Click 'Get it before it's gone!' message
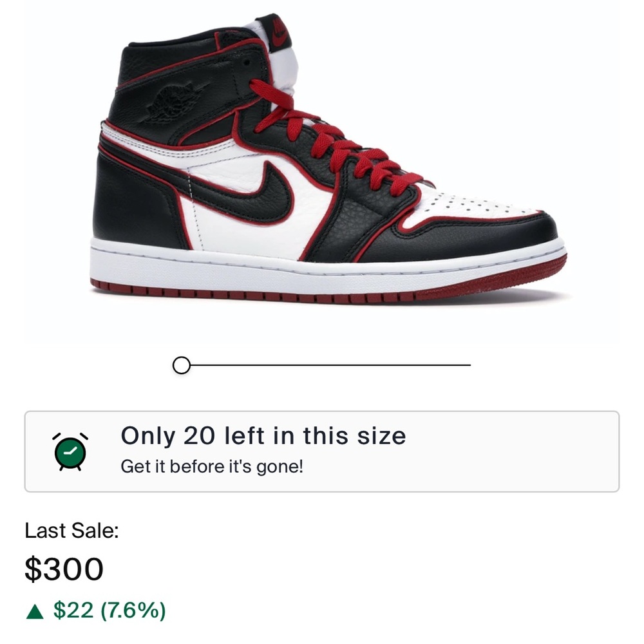The width and height of the screenshot is (644, 644). point(212,466)
